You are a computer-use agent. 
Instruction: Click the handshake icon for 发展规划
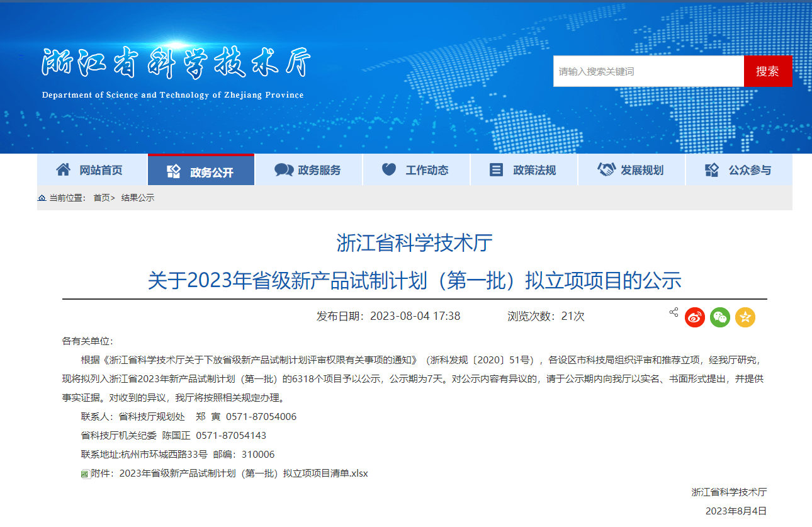coord(606,169)
